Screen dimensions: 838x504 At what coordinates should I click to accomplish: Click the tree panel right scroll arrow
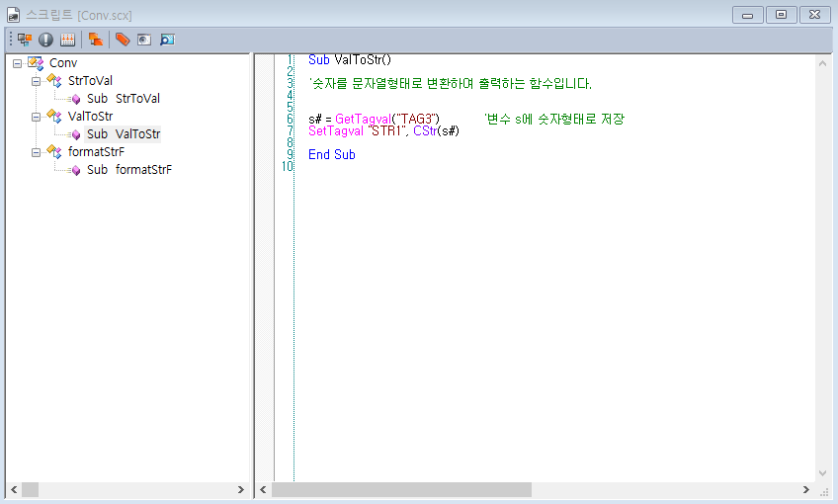pos(240,489)
